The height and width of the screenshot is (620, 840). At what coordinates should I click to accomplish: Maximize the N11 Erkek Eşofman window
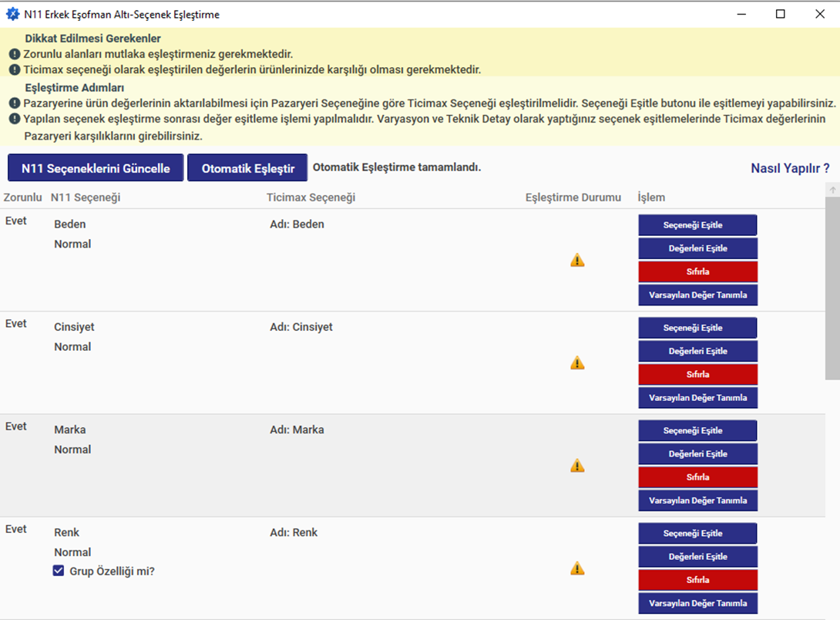pos(781,14)
